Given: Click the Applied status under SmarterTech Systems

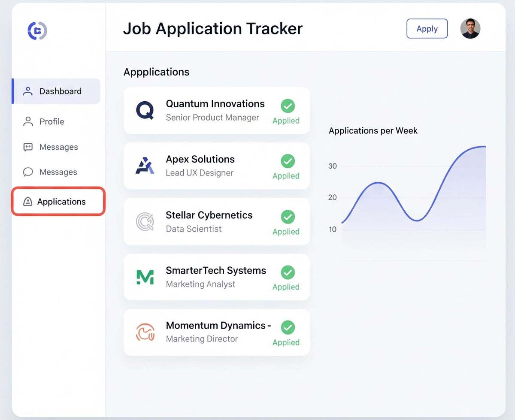Looking at the screenshot, I should 286,287.
